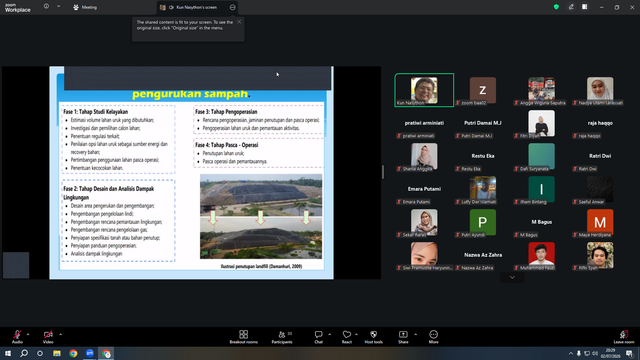This screenshot has width=640, height=360.
Task: Click green encryption shield icon
Action: (556, 7)
